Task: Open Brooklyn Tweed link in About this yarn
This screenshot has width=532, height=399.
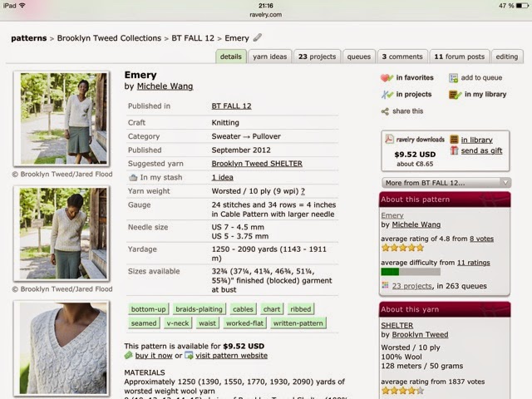Action: [420, 334]
